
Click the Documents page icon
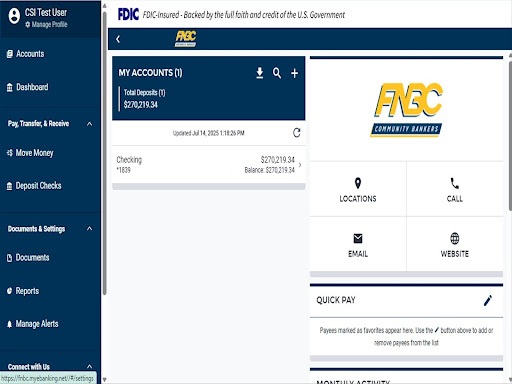(x=9, y=258)
